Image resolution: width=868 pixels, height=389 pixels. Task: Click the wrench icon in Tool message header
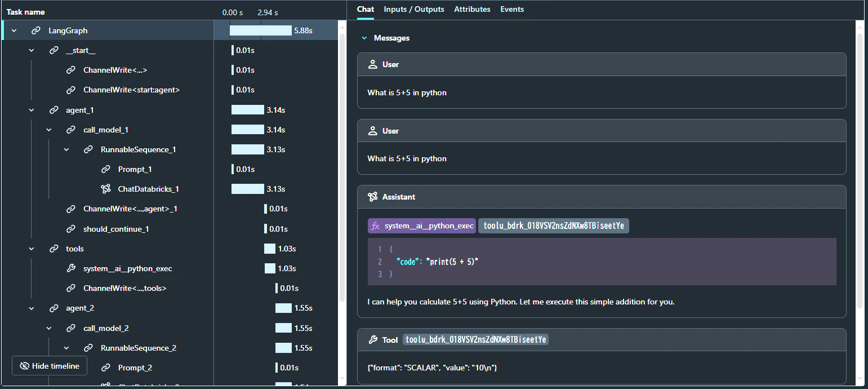(372, 339)
